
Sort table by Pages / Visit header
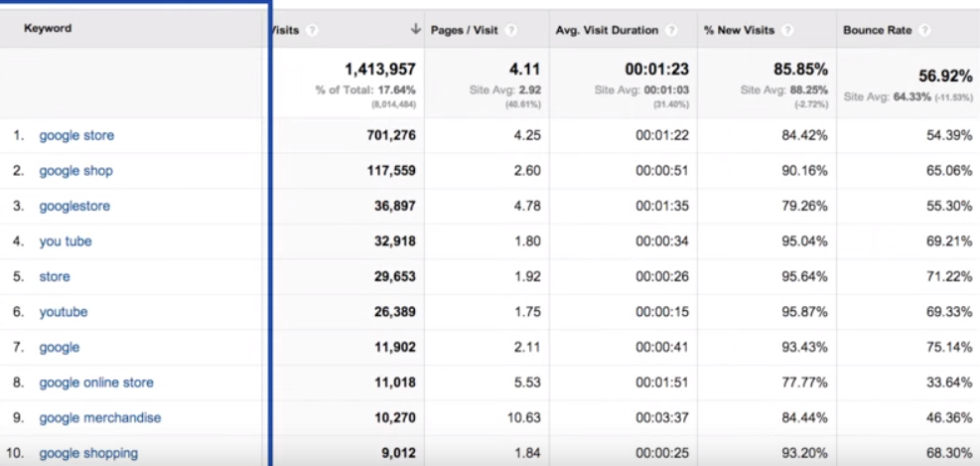[465, 30]
